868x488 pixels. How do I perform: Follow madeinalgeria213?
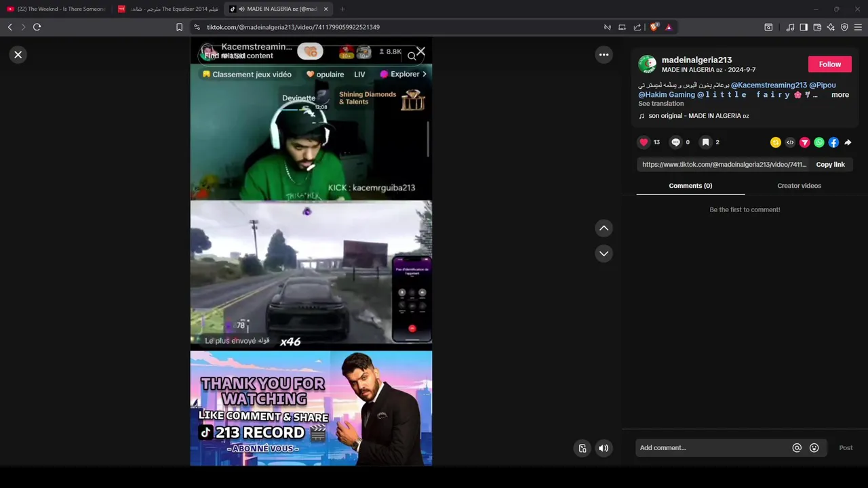point(829,64)
